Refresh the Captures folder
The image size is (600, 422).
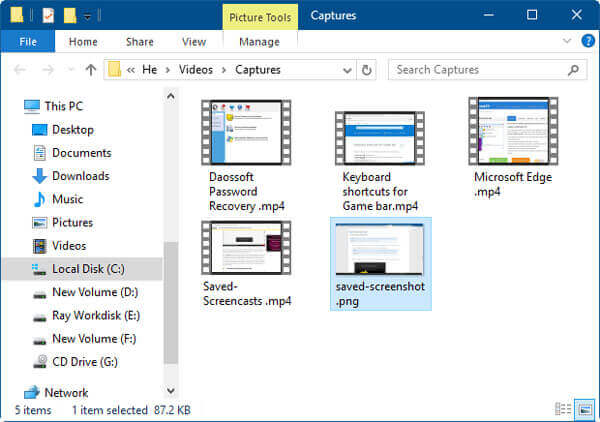(x=366, y=70)
